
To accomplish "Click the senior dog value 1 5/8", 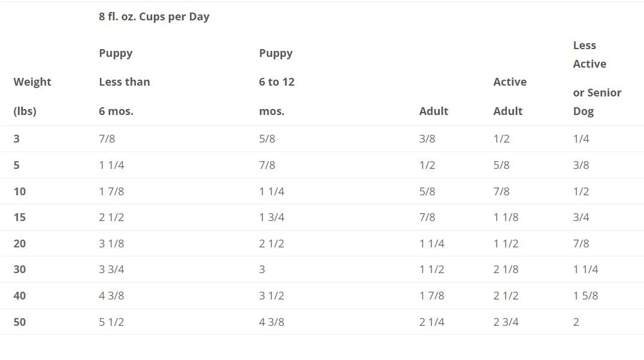I will pos(586,295).
